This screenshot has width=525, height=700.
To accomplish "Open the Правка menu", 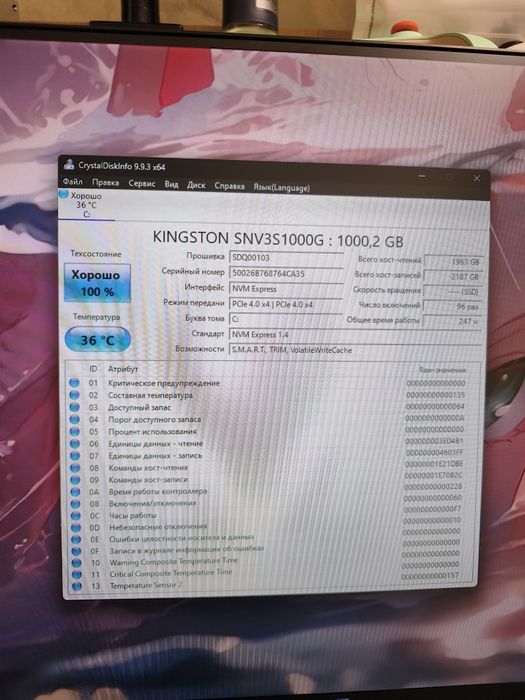I will [105, 183].
